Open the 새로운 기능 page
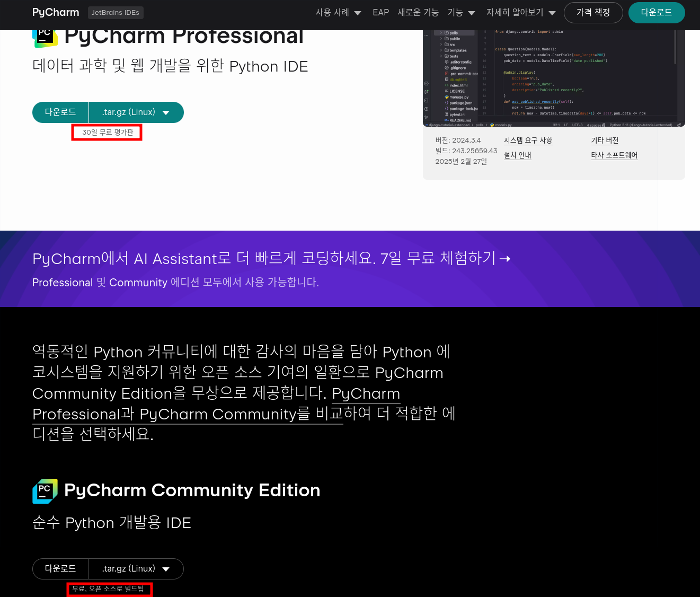The image size is (700, 597). 418,12
